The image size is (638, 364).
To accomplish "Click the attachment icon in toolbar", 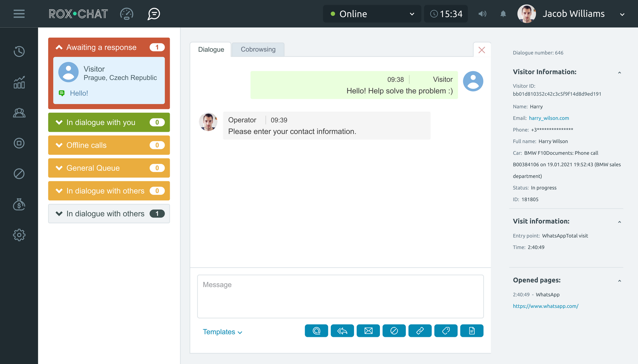I will (316, 331).
